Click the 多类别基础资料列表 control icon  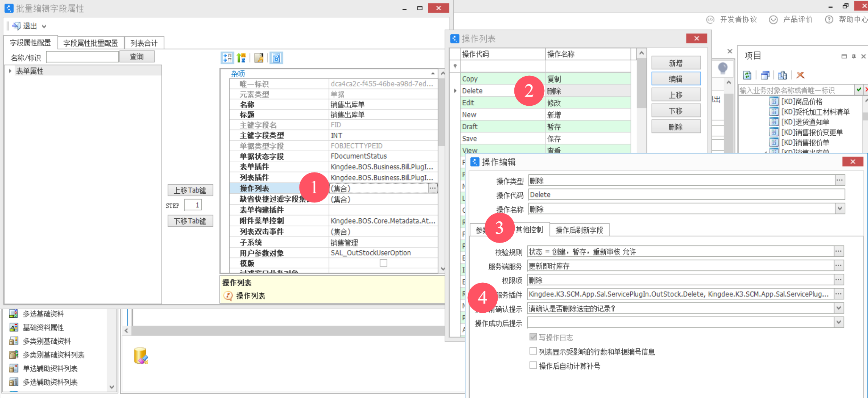click(14, 354)
